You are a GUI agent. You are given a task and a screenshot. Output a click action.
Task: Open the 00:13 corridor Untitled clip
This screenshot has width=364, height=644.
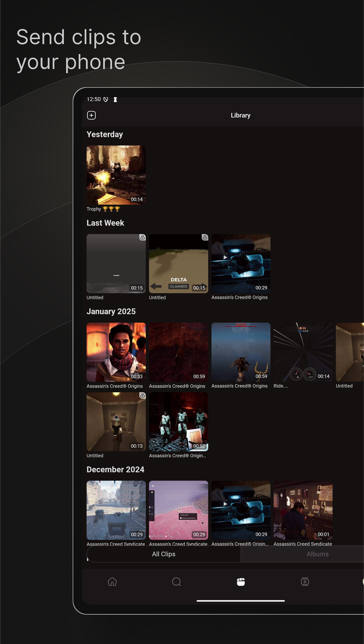click(116, 422)
